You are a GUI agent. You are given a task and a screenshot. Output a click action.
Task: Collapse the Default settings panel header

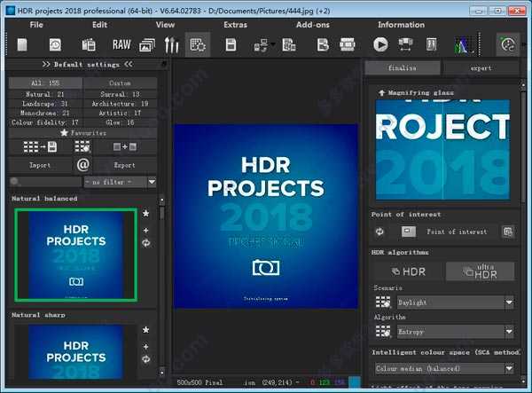tap(87, 64)
